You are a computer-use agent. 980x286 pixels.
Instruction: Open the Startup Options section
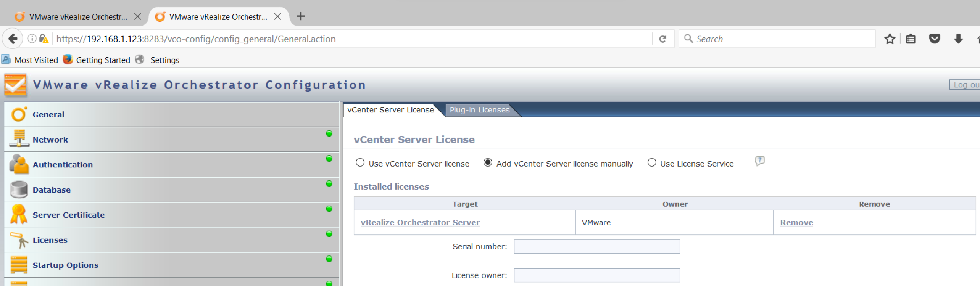[172, 265]
